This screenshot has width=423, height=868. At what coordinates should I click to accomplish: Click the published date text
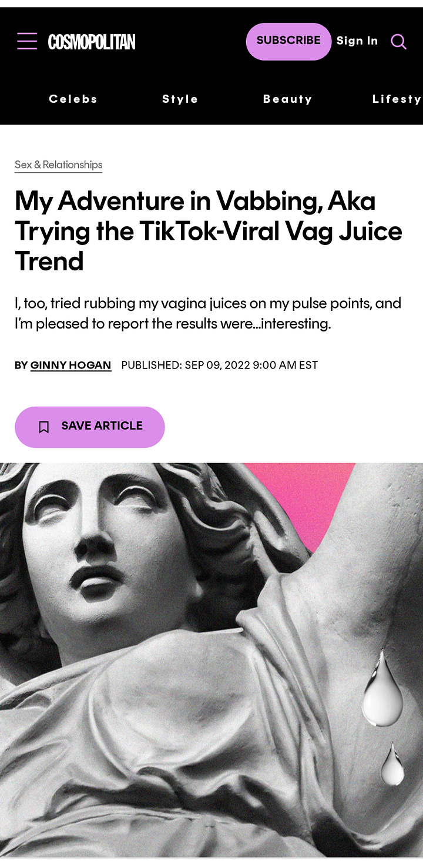pyautogui.click(x=220, y=366)
